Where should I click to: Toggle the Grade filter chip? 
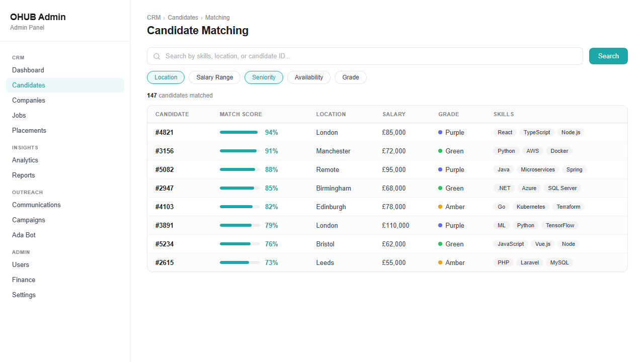351,77
